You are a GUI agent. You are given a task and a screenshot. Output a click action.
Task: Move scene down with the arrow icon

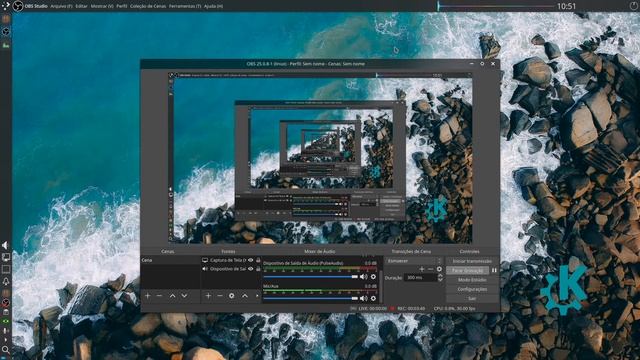click(x=184, y=296)
